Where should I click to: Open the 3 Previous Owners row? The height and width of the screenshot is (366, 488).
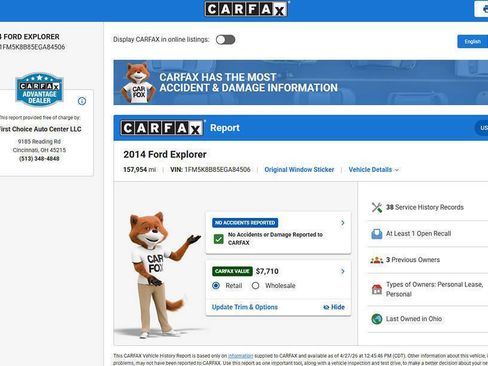[428, 260]
